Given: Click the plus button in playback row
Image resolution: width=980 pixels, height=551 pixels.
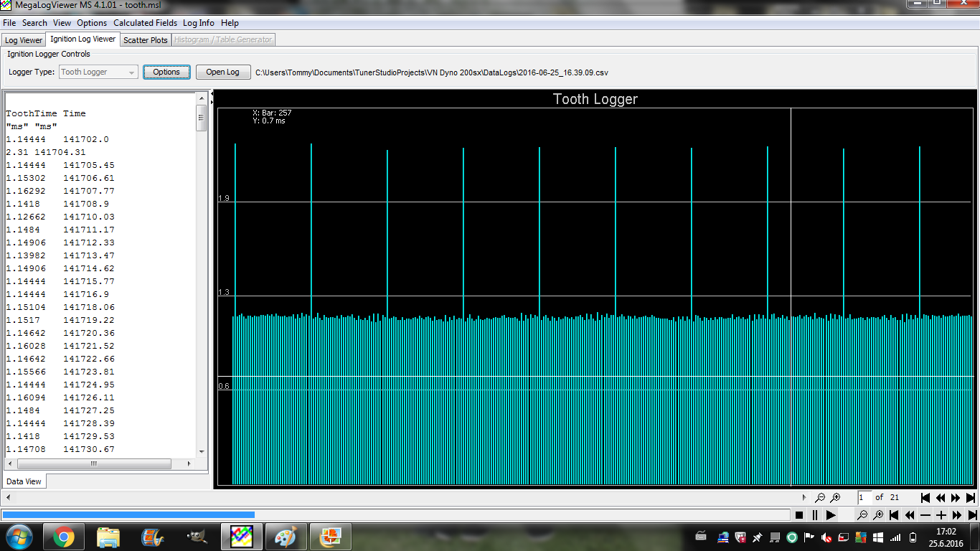Looking at the screenshot, I should coord(941,514).
